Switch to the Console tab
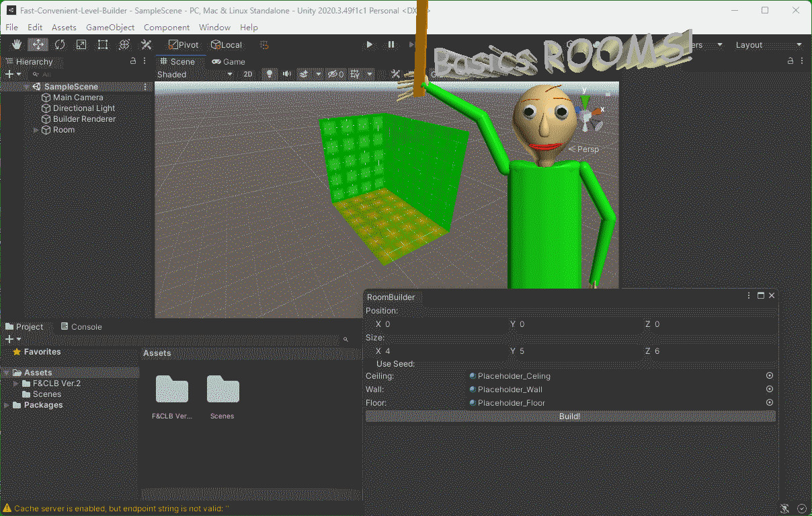The height and width of the screenshot is (516, 812). [x=81, y=326]
